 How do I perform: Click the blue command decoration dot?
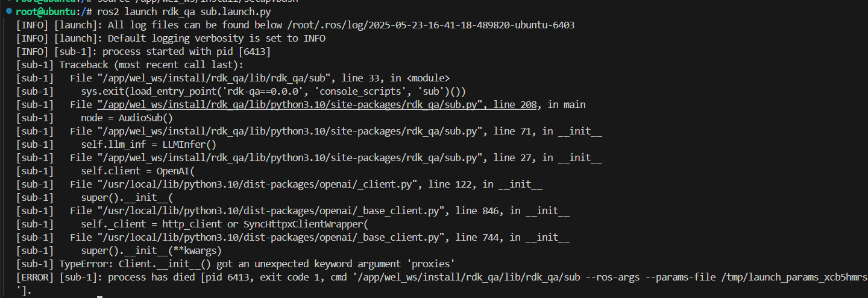click(x=9, y=11)
